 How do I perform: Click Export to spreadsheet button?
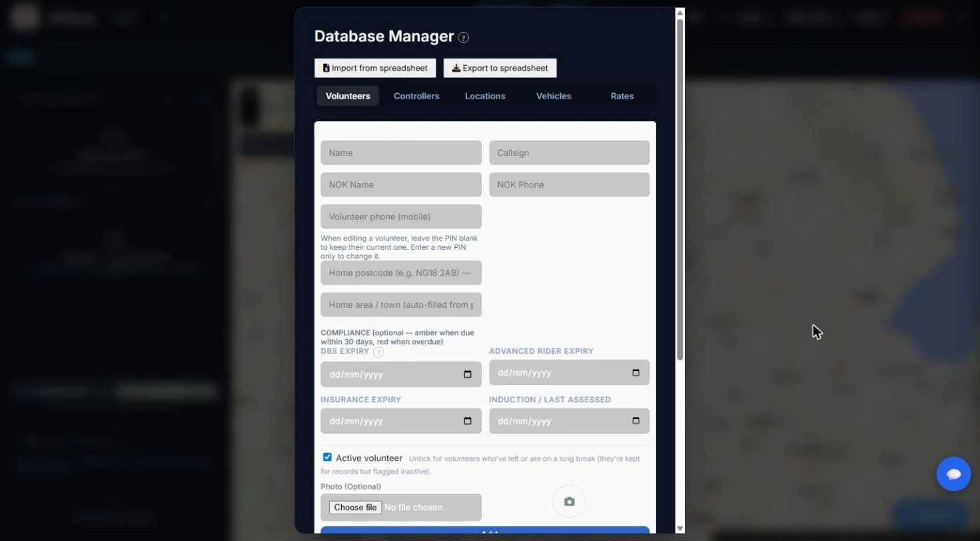click(x=500, y=68)
